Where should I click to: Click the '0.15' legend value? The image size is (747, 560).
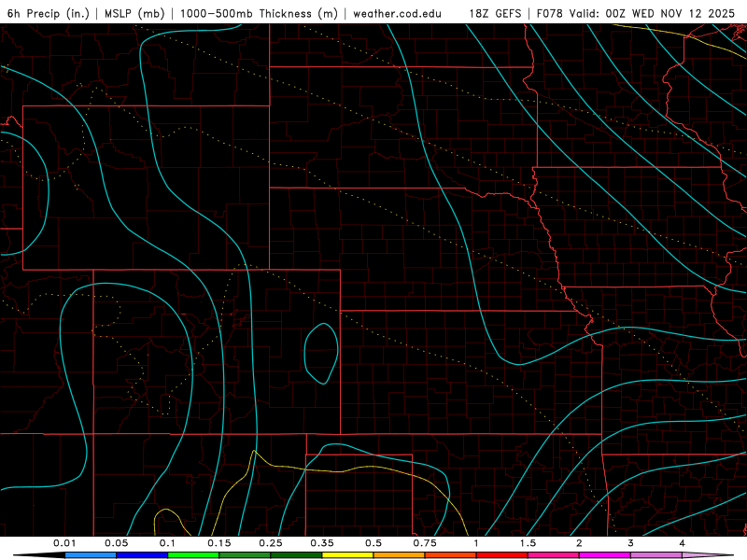(219, 543)
